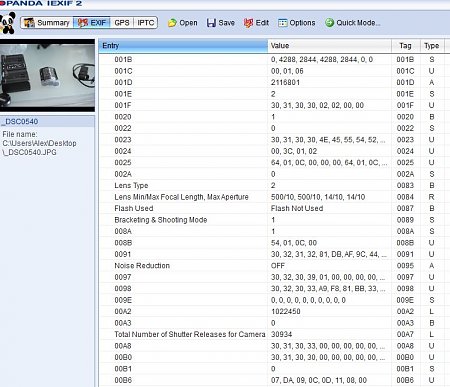Image resolution: width=450 pixels, height=387 pixels.
Task: Click the value 00, 3C, 01, 02
Action: coord(294,151)
